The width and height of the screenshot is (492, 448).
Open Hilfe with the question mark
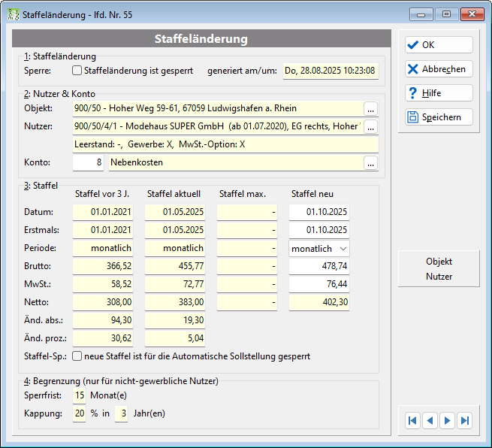[x=439, y=93]
